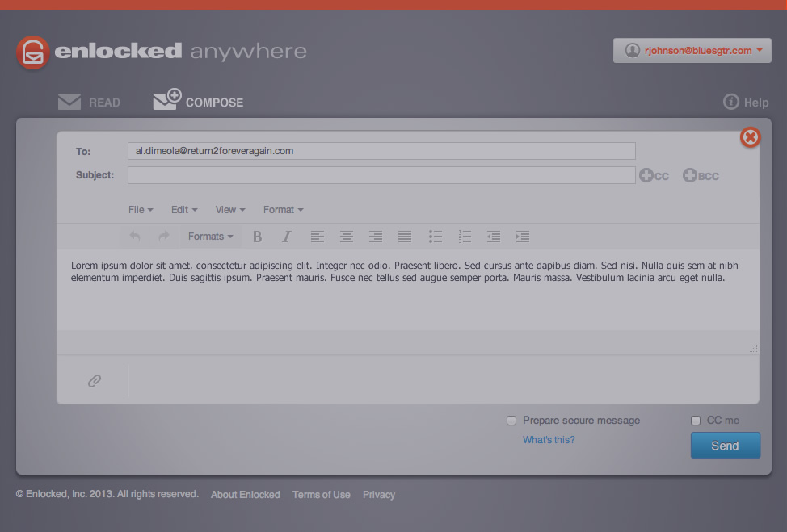Switch to the READ tab

[90, 103]
